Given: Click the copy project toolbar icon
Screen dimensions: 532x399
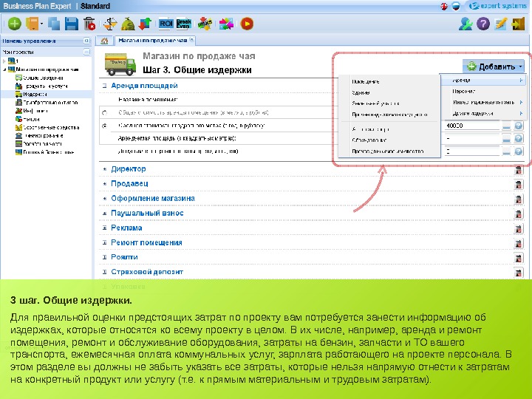Looking at the screenshot, I should click(54, 24).
